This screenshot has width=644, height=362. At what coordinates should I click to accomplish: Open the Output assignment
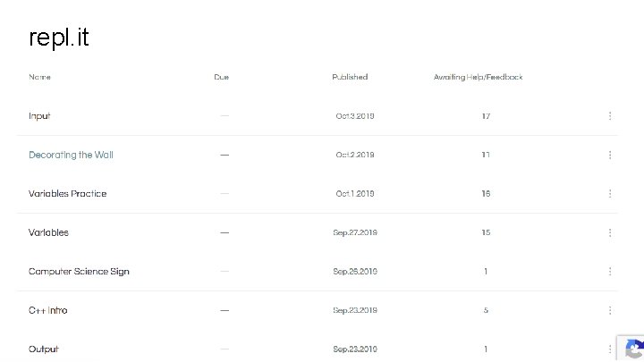44,349
